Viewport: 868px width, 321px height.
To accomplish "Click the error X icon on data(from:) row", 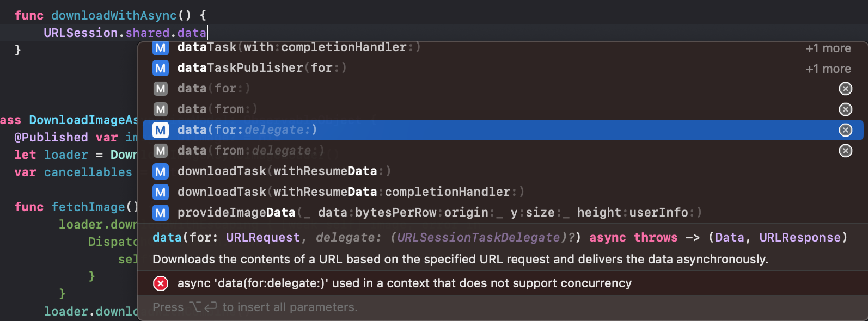I will pyautogui.click(x=845, y=109).
